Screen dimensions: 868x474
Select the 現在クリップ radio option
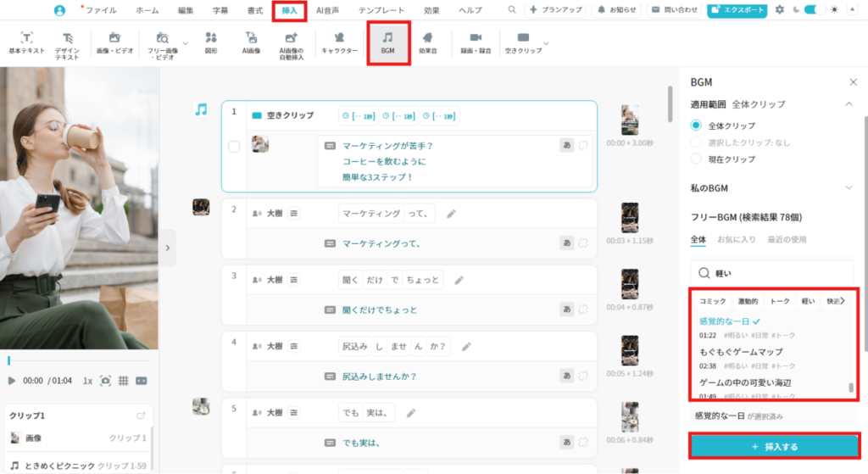pyautogui.click(x=696, y=159)
